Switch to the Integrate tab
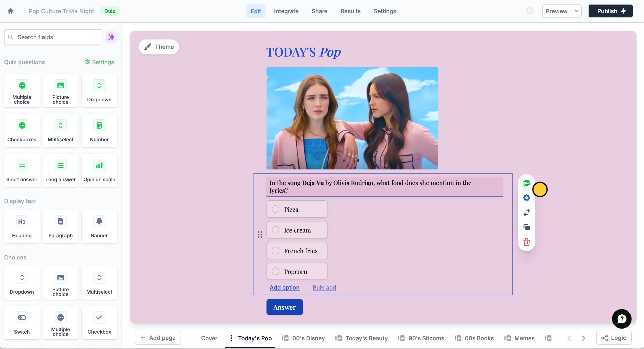Image resolution: width=644 pixels, height=349 pixels. click(x=286, y=11)
